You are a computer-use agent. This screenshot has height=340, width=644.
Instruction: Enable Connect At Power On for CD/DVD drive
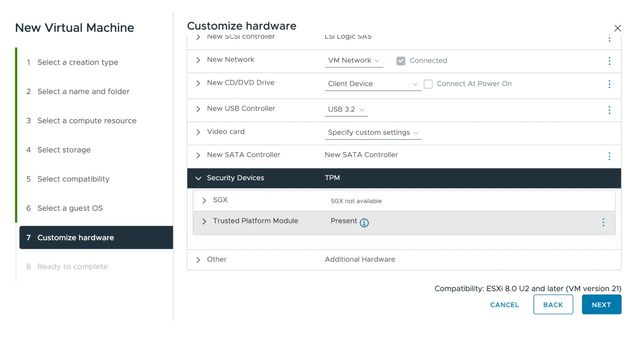coord(428,84)
